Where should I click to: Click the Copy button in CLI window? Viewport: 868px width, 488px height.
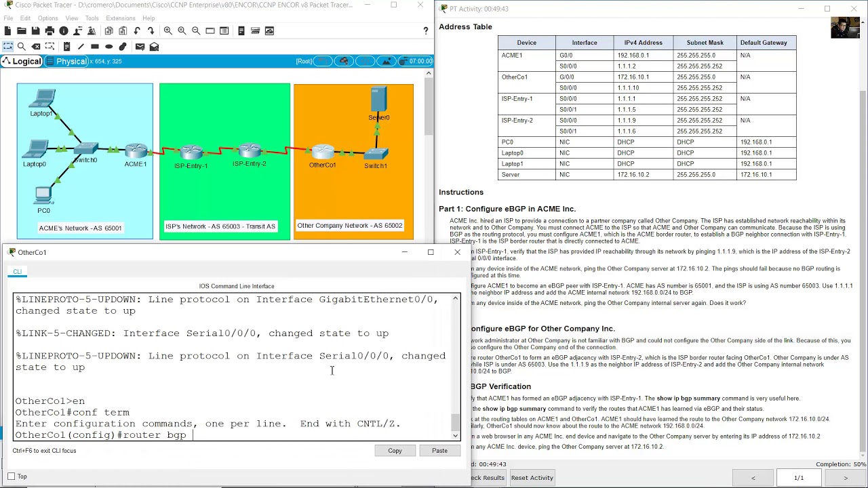(x=395, y=451)
